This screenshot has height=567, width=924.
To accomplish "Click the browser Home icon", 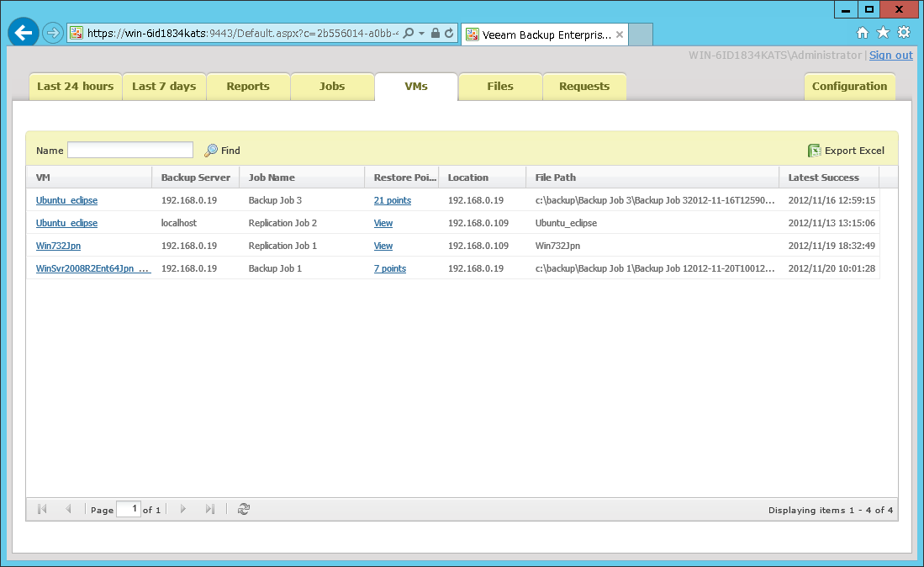I will 863,33.
